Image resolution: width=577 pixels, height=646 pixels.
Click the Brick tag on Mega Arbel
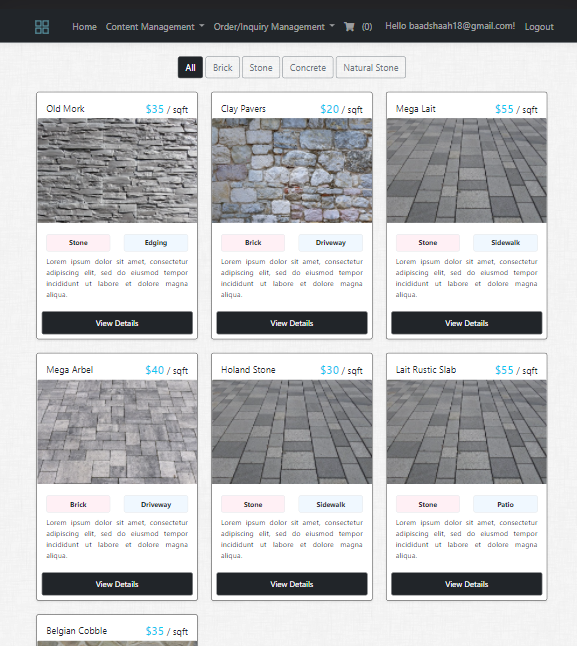tap(78, 504)
